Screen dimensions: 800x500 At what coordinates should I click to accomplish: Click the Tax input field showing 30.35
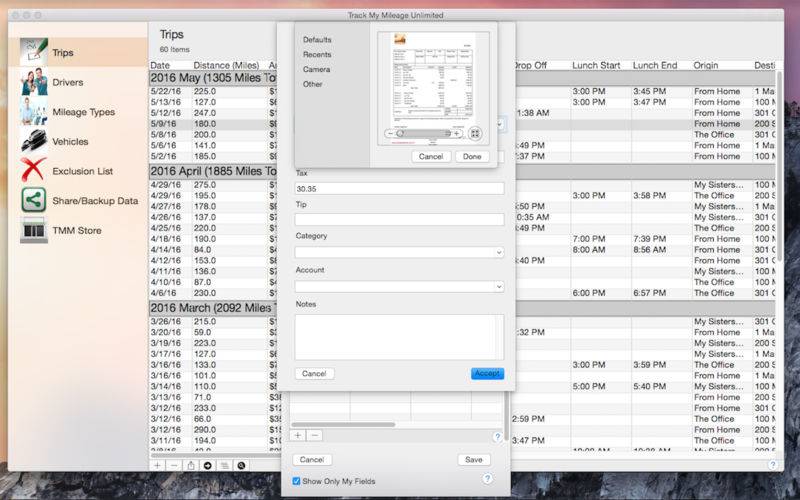pyautogui.click(x=399, y=188)
